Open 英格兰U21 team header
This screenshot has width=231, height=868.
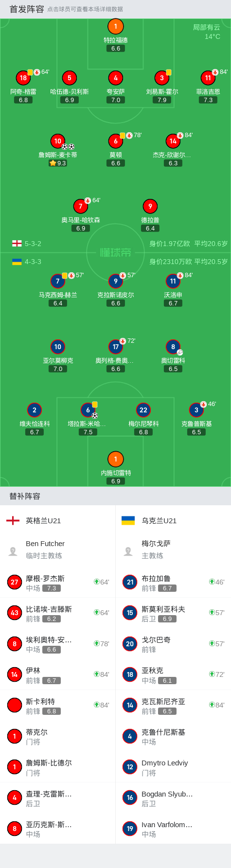point(58,520)
